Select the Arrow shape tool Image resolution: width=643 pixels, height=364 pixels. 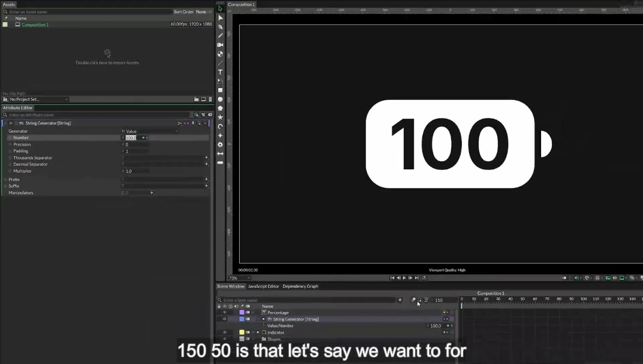pos(220,154)
